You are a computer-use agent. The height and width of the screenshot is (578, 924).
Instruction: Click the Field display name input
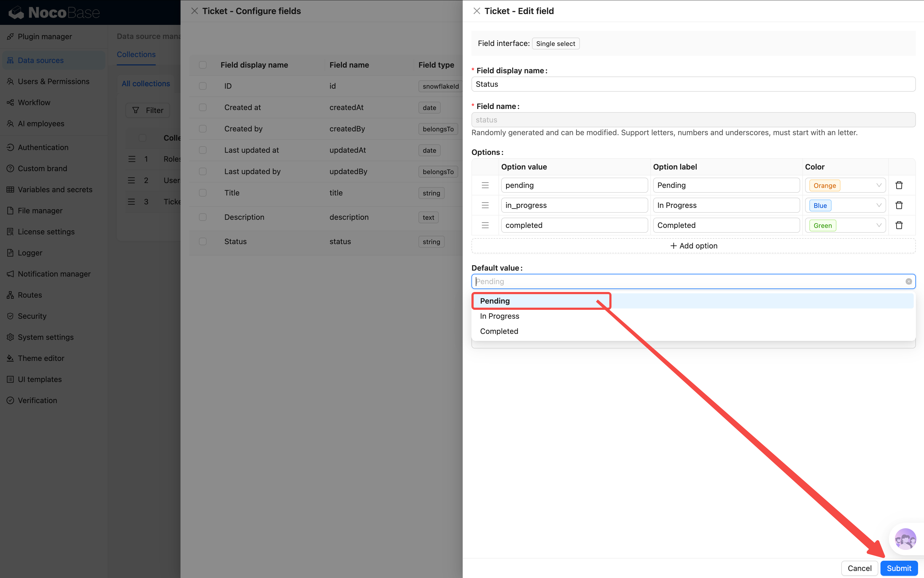click(x=693, y=84)
